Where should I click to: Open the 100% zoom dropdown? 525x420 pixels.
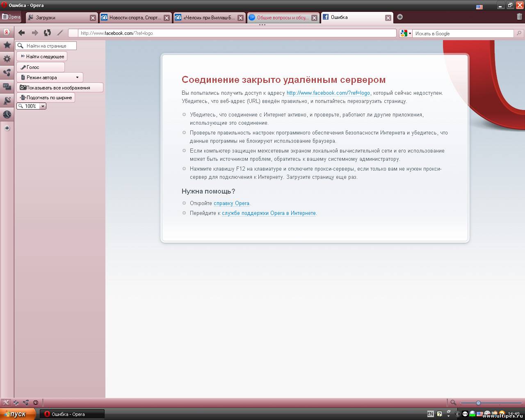point(43,106)
